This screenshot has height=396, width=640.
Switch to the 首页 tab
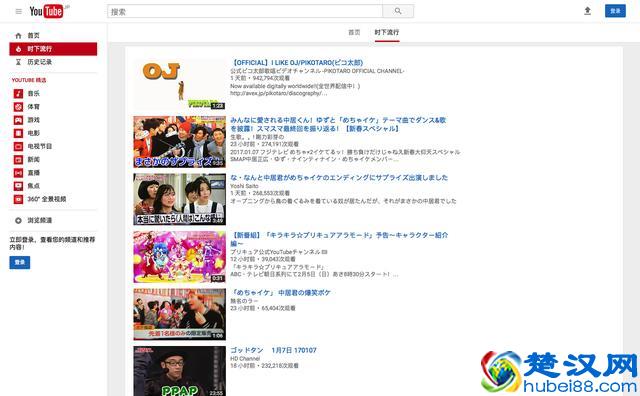pyautogui.click(x=354, y=32)
